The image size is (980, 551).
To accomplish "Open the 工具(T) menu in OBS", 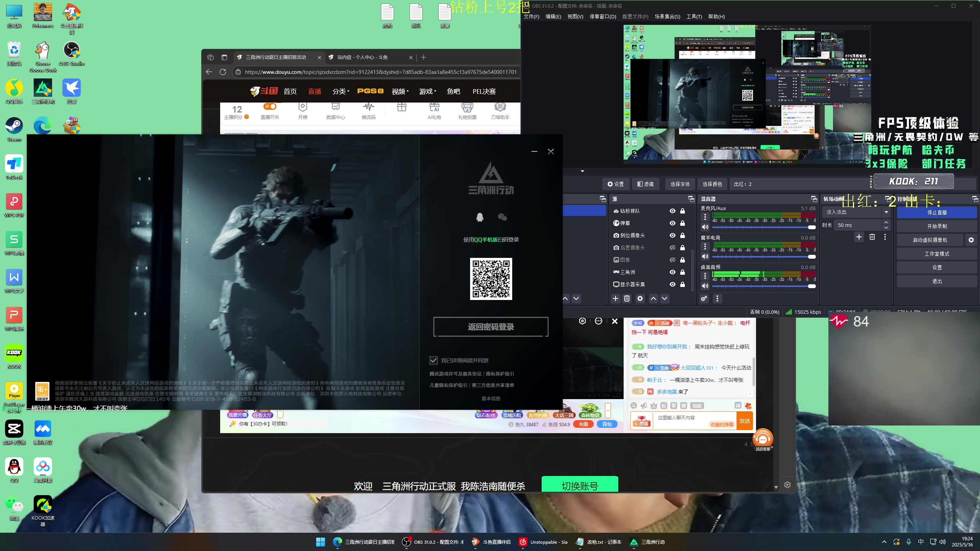I will click(694, 16).
